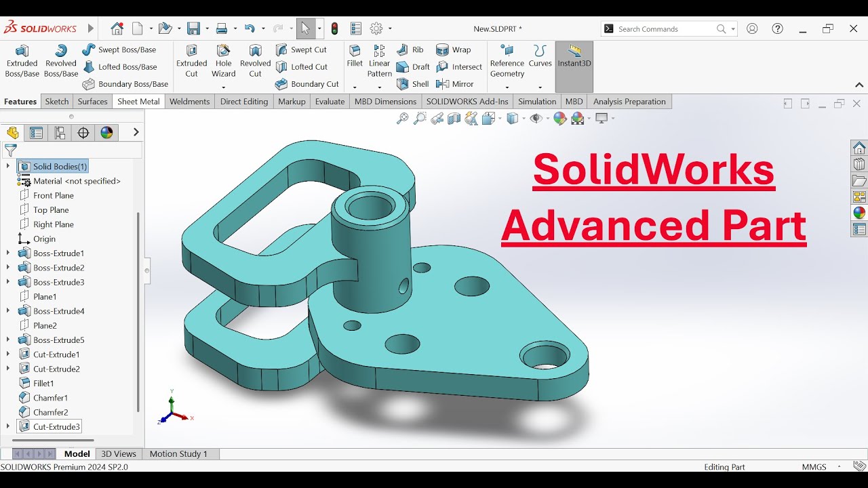Open the ConfigurationManager tab icon
Image resolution: width=868 pixels, height=488 pixels.
[60, 133]
